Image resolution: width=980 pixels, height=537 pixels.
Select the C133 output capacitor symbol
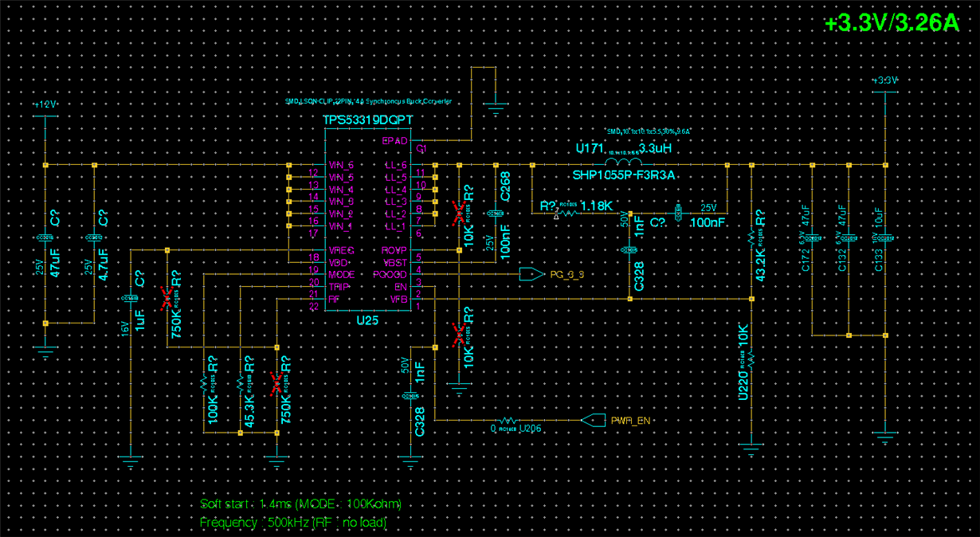(x=884, y=237)
